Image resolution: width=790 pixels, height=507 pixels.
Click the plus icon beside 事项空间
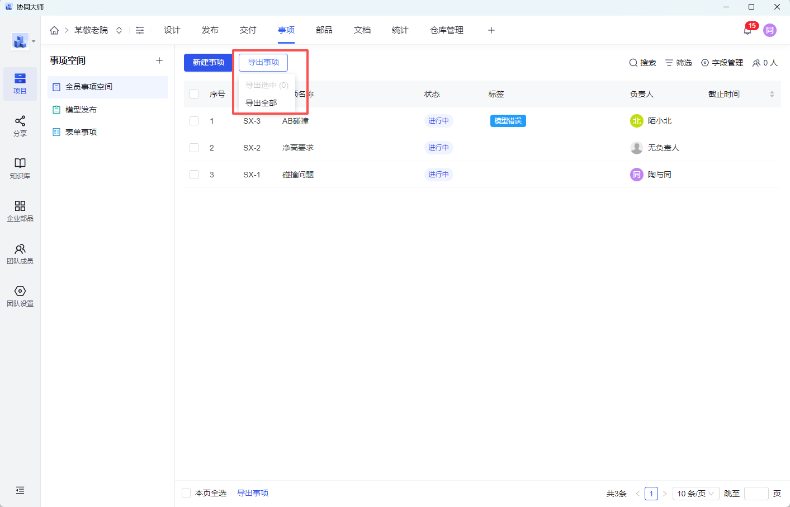(x=159, y=61)
